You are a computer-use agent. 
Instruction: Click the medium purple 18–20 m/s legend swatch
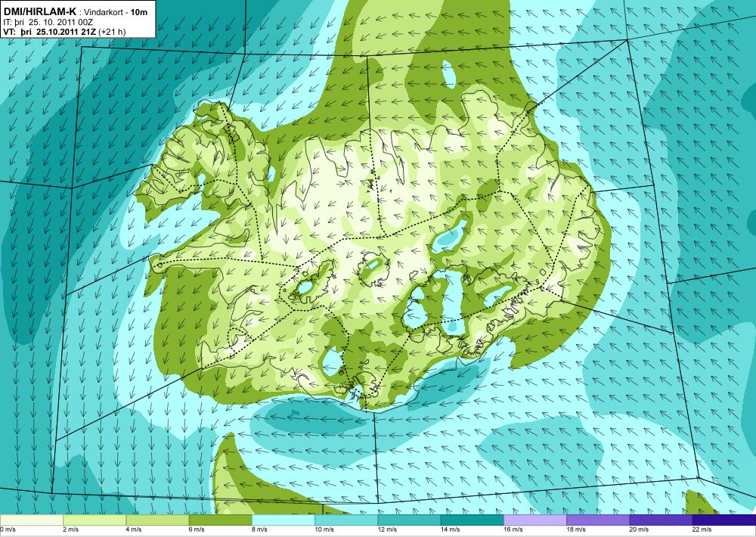coord(598,520)
